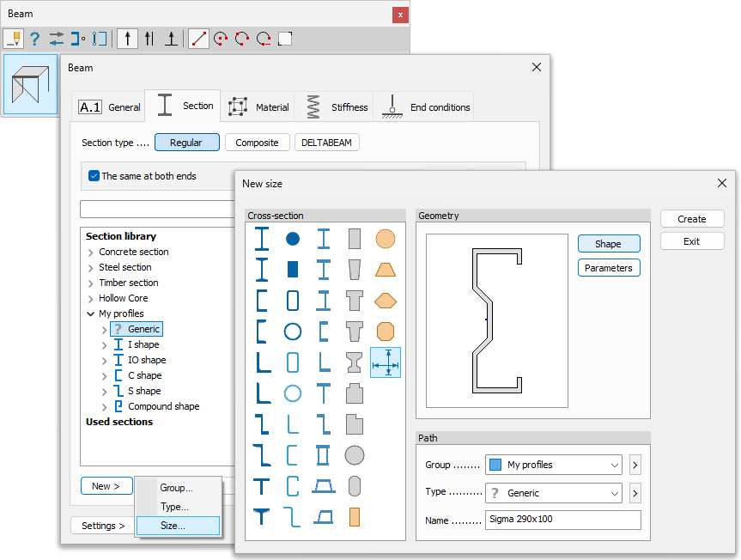Select the I-shape cross-section icon
This screenshot has height=560, width=741.
[x=262, y=239]
